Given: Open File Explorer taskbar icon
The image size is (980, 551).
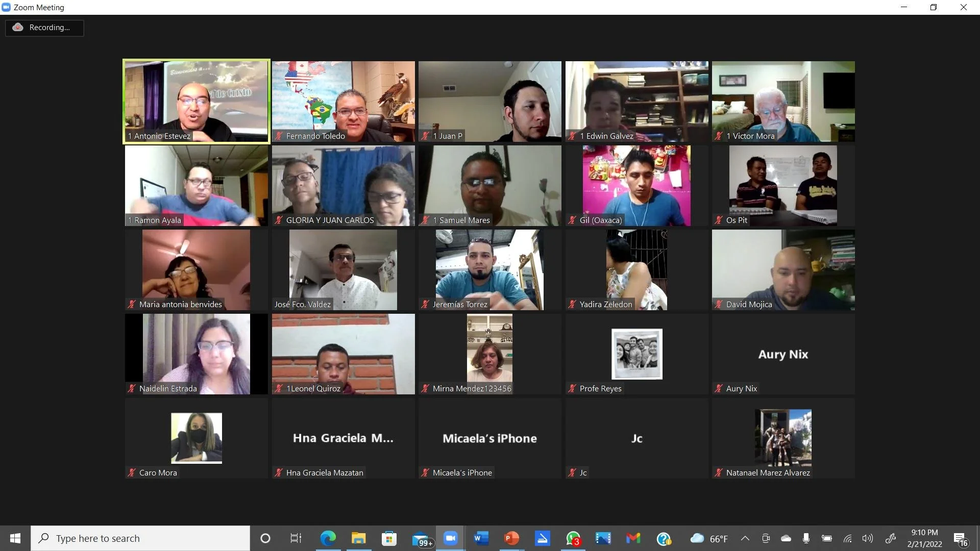Looking at the screenshot, I should (x=358, y=538).
